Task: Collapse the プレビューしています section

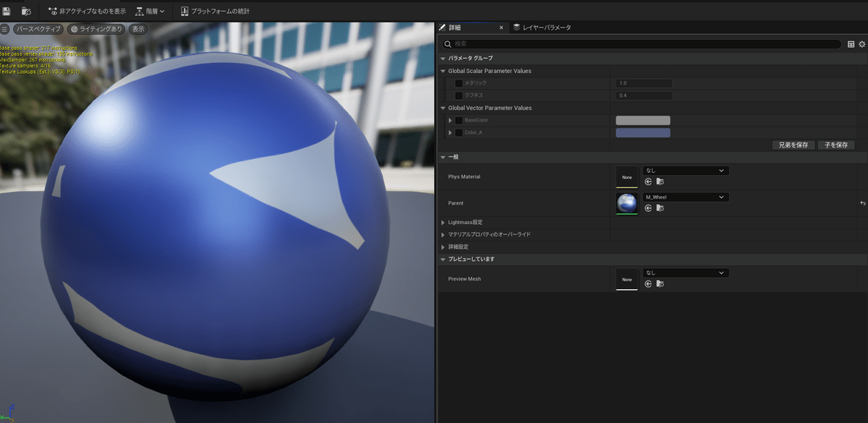Action: [x=443, y=259]
